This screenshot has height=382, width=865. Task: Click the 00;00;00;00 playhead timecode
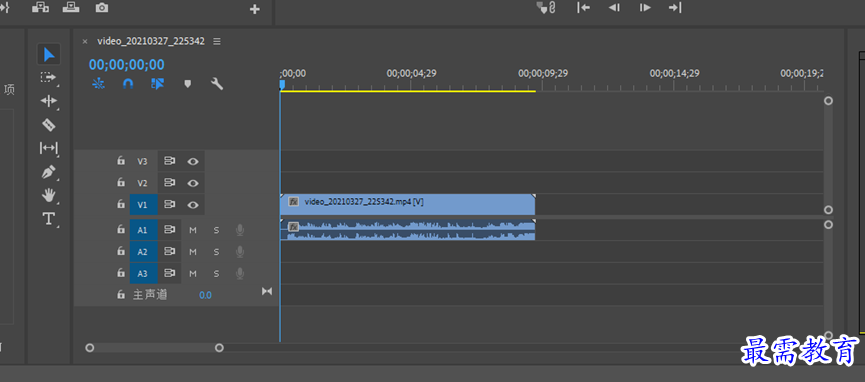click(x=127, y=65)
